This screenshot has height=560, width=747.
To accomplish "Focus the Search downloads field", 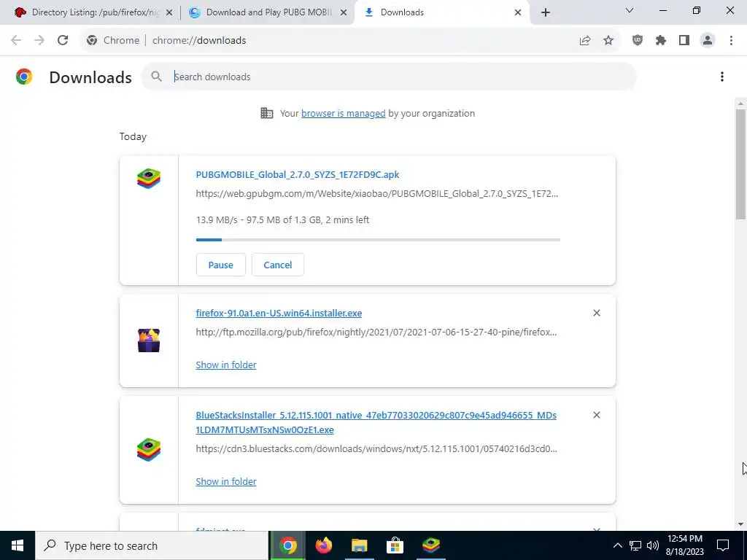I will point(388,77).
